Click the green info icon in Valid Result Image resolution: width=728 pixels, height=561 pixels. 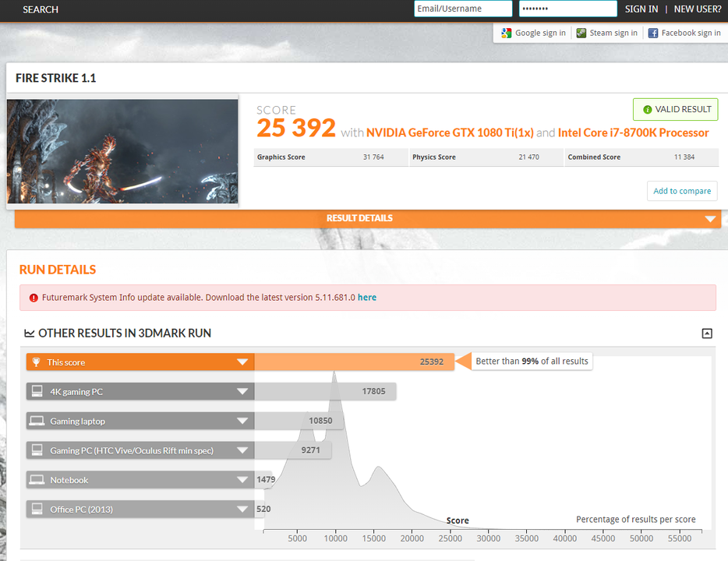point(647,110)
